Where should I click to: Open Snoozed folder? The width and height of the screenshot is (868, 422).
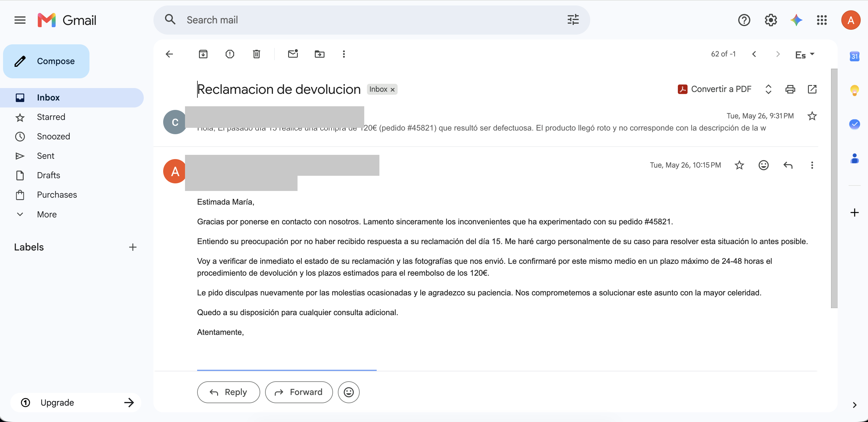pyautogui.click(x=72, y=136)
